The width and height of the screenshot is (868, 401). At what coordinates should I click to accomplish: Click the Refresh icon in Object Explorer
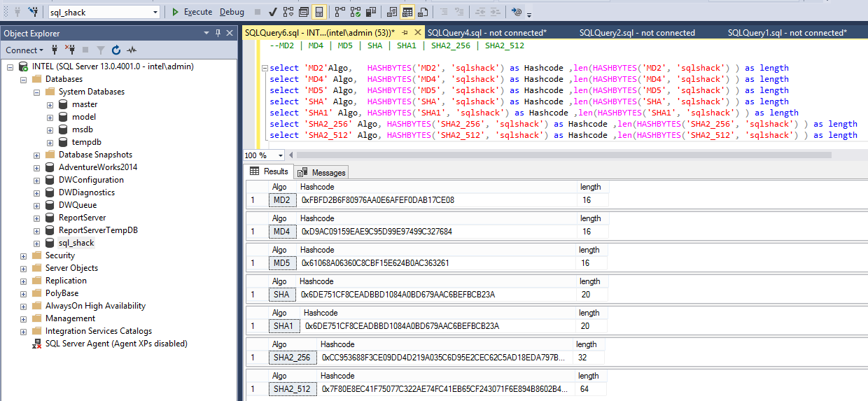(116, 50)
